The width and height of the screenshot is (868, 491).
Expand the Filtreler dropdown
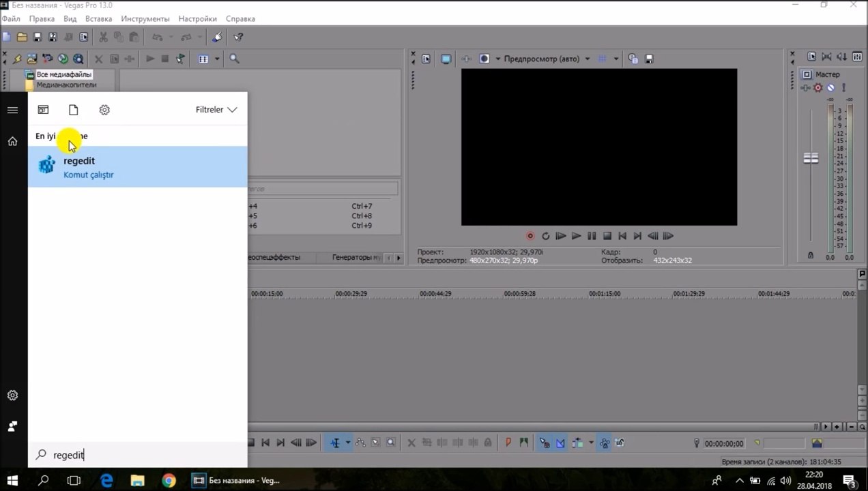pos(216,110)
